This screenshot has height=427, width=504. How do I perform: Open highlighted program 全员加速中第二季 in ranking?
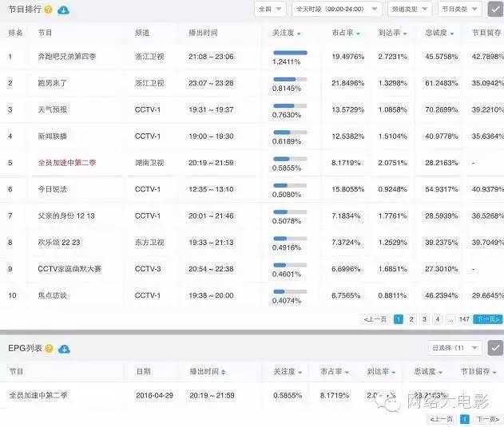tap(67, 163)
